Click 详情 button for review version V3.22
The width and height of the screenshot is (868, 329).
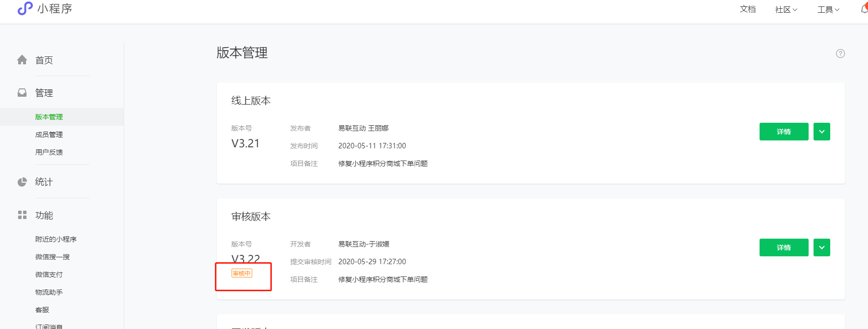(784, 247)
